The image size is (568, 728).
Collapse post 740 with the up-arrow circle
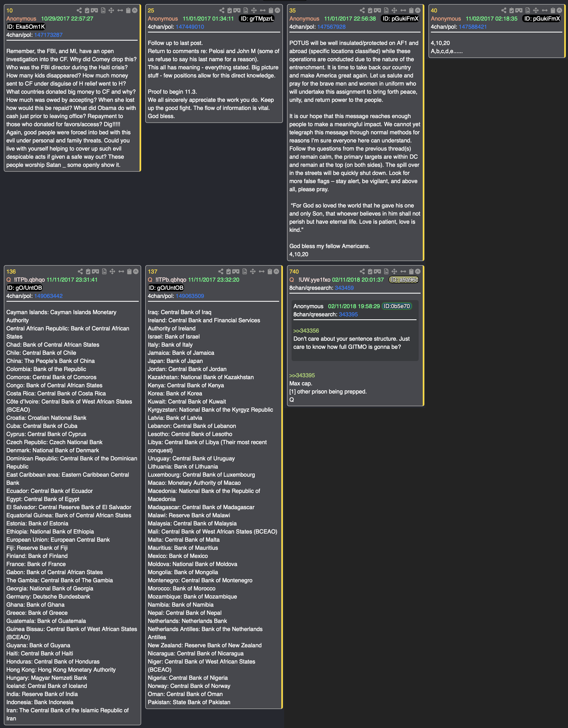coord(418,271)
